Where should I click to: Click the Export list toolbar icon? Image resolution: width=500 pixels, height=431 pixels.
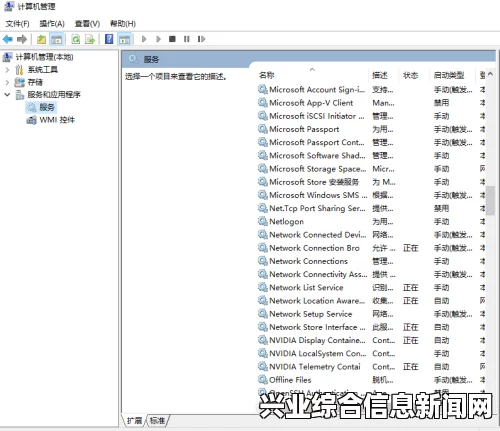point(90,39)
